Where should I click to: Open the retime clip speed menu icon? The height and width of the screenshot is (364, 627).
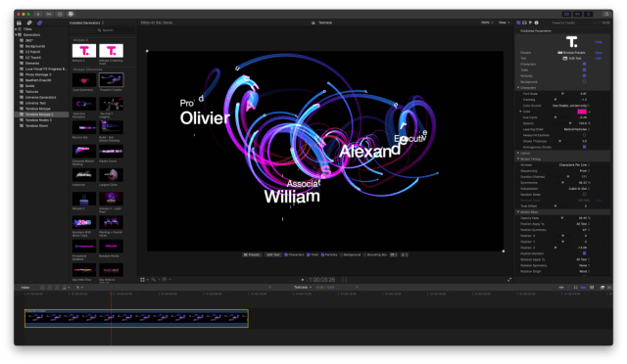tap(166, 280)
